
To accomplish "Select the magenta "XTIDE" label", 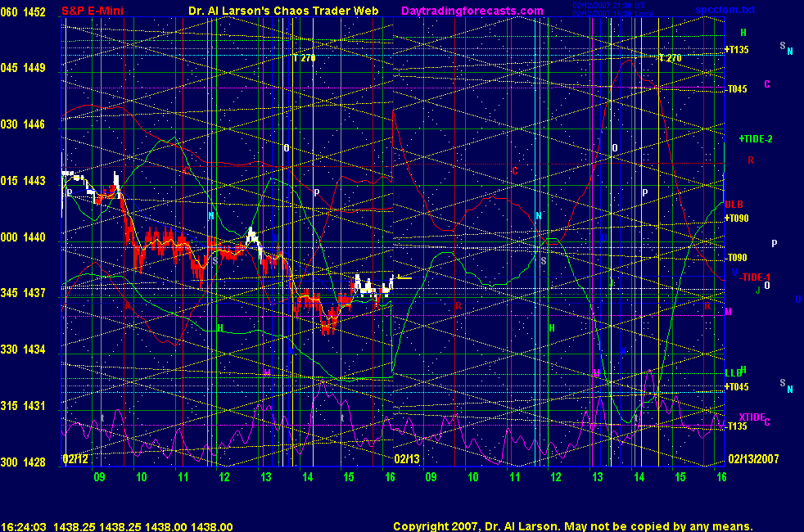I will tap(752, 417).
